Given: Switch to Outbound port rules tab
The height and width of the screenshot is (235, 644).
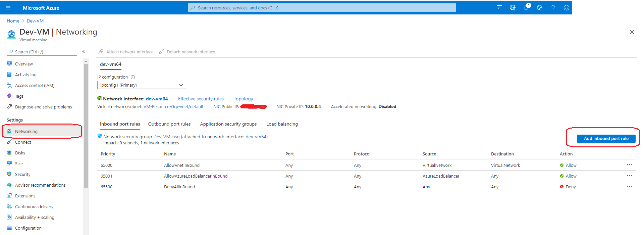Looking at the screenshot, I should coord(169,124).
